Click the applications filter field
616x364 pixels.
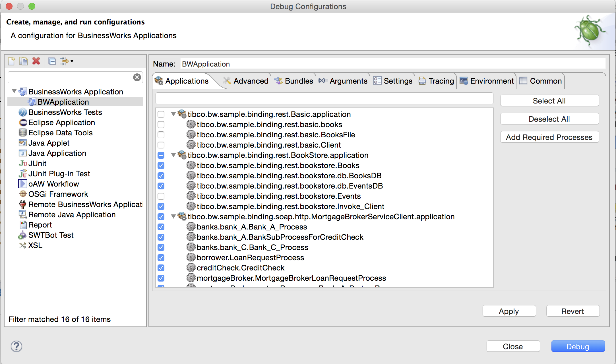pos(324,98)
